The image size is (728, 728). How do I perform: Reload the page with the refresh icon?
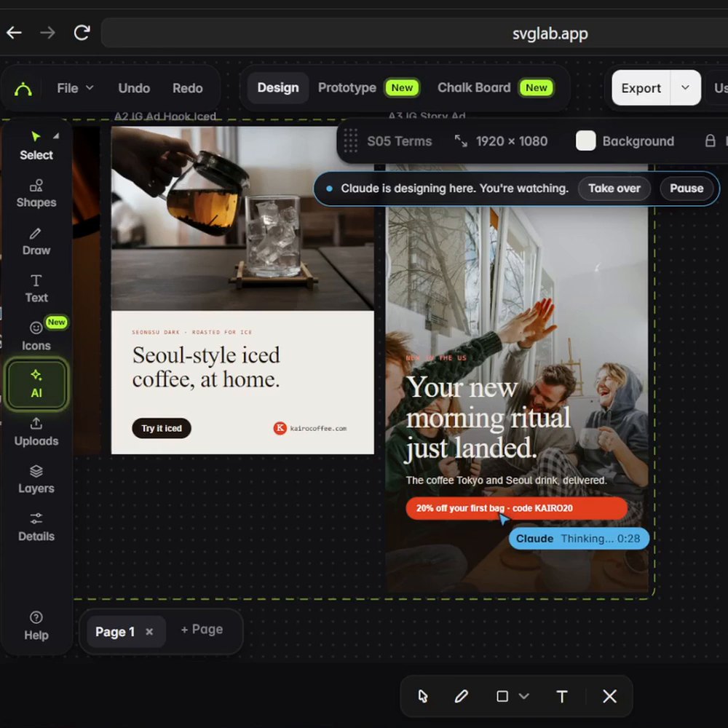[x=82, y=33]
